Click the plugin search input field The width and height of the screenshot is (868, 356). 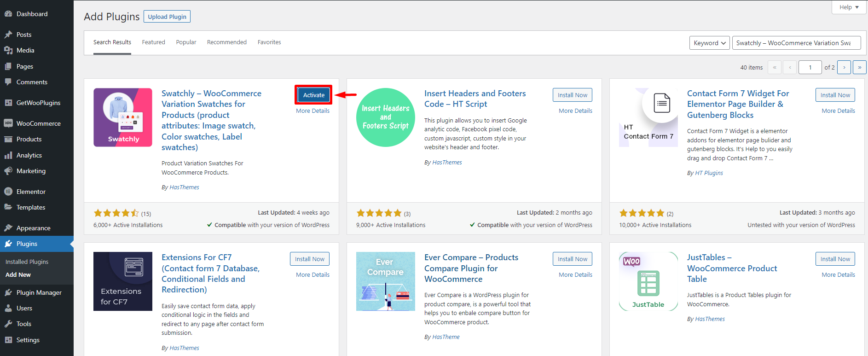pos(796,43)
